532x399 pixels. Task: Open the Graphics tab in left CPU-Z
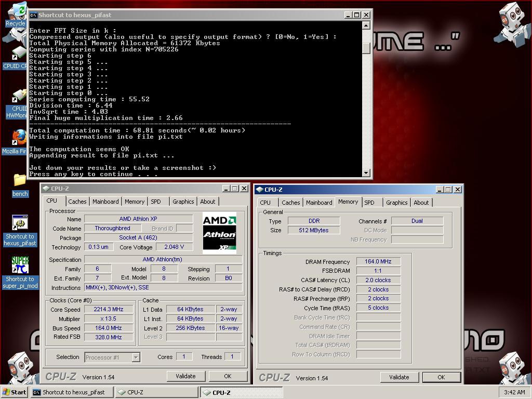(183, 202)
